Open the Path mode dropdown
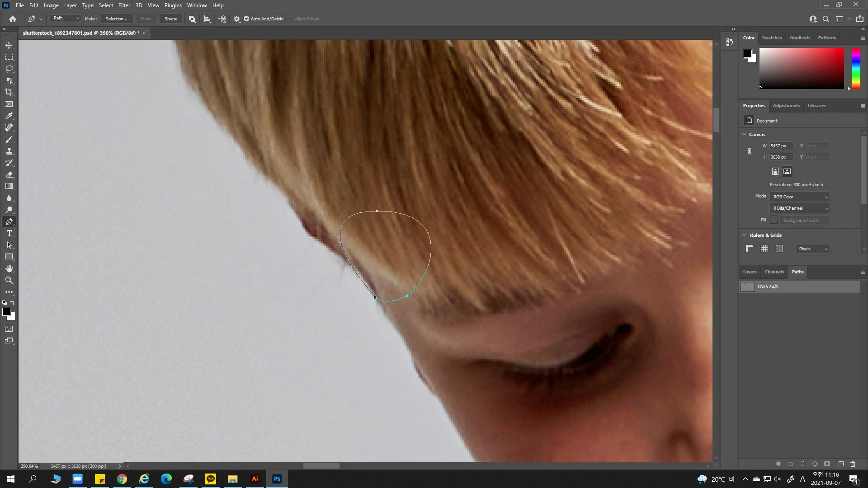 click(66, 19)
